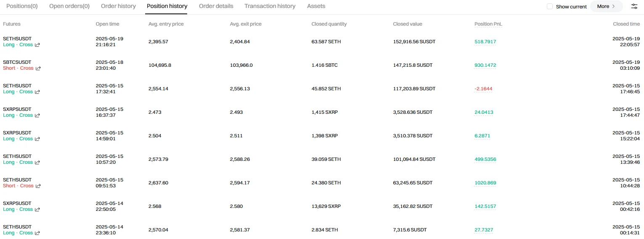Open share icon for SXRPSUSDT 14:59:01 position

tap(38, 139)
